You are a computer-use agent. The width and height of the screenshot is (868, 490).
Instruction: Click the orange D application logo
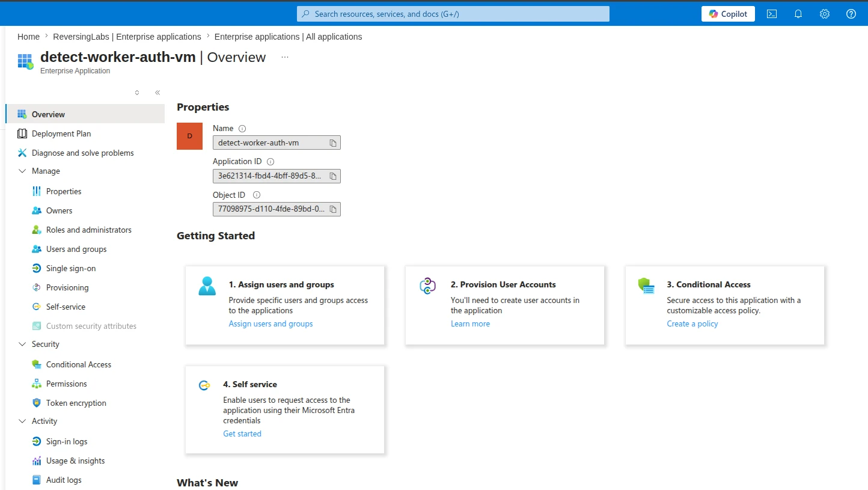click(190, 136)
